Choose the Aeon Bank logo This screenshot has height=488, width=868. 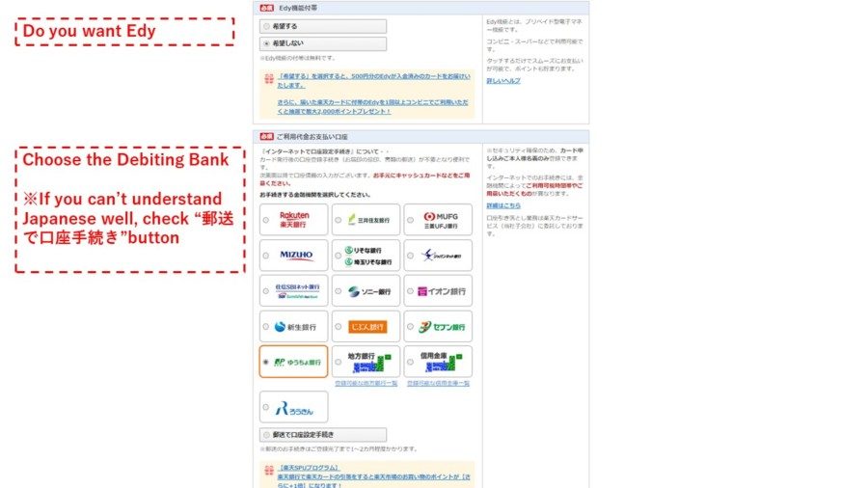pos(443,291)
